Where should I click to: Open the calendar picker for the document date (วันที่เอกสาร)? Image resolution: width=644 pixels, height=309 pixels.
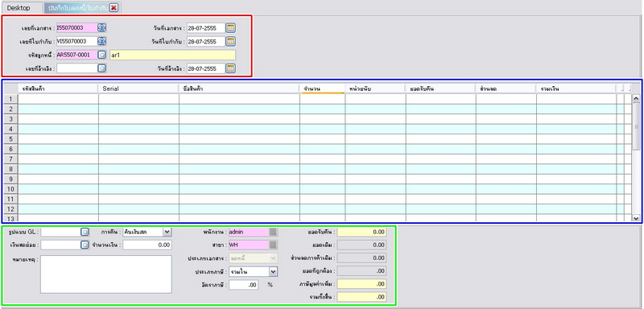tap(231, 28)
